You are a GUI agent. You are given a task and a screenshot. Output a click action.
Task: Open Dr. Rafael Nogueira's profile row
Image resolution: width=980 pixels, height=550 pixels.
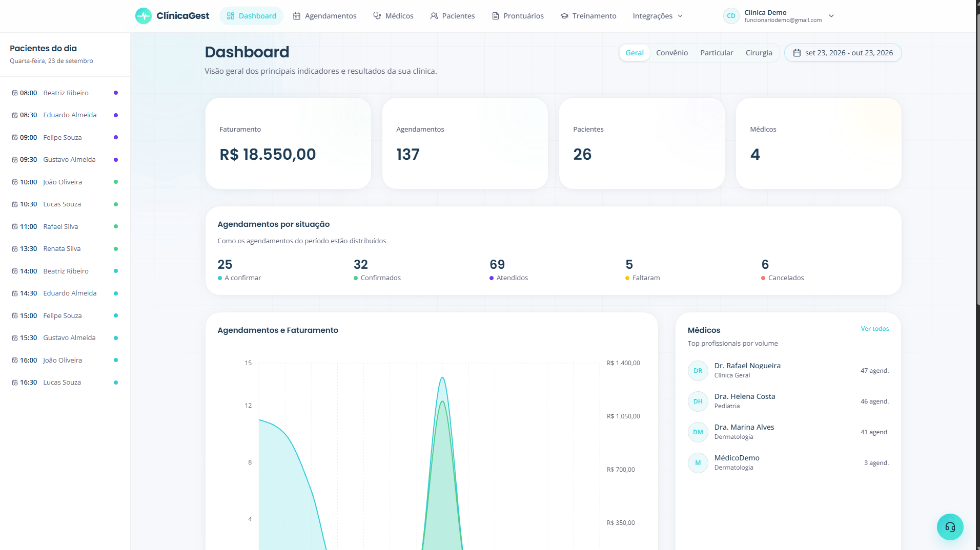pyautogui.click(x=788, y=371)
